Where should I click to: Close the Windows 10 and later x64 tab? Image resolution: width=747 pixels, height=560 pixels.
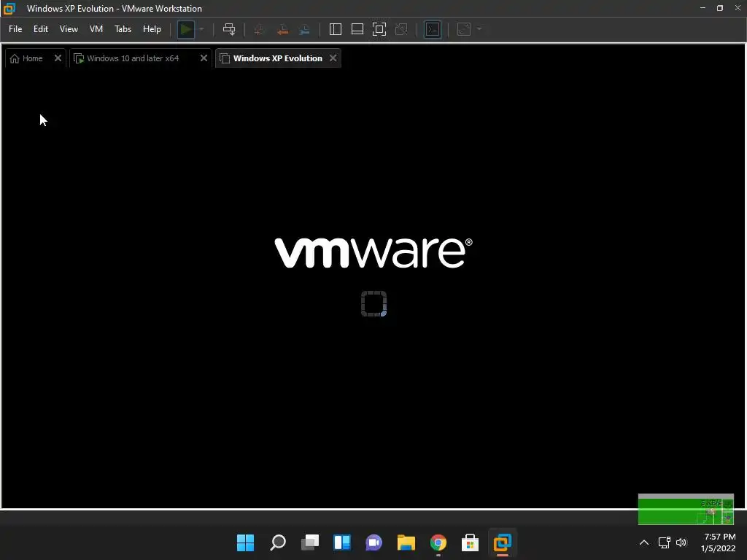coord(204,58)
